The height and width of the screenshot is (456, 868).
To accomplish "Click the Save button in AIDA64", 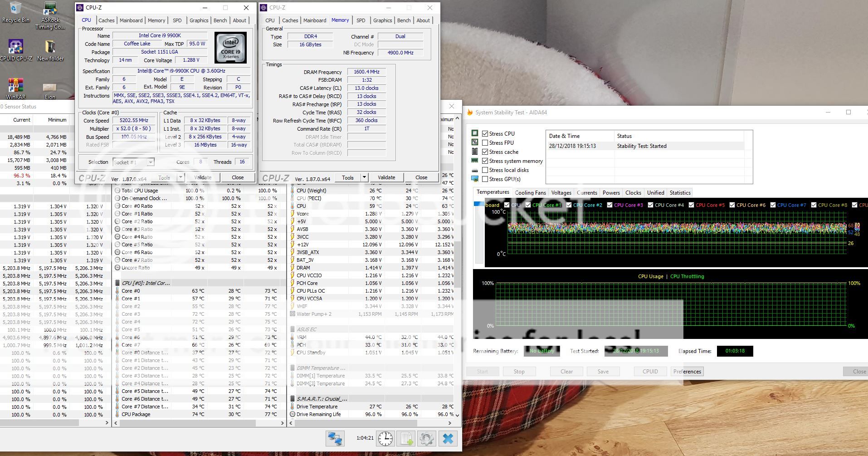I will 603,371.
